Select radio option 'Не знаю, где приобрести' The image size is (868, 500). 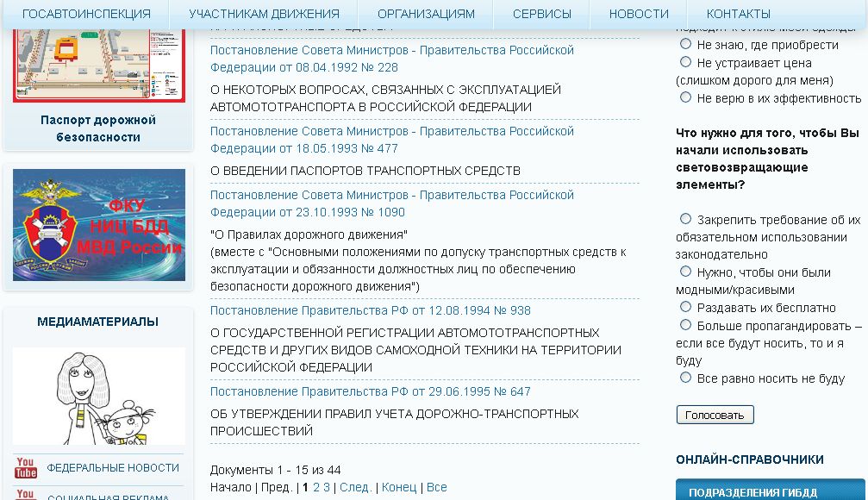point(686,44)
